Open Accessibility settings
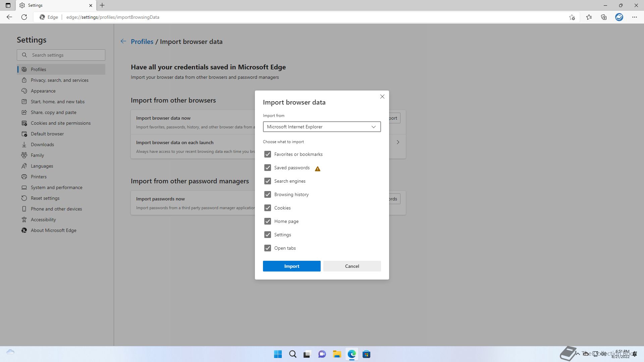Viewport: 644px width, 362px height. (x=61, y=220)
